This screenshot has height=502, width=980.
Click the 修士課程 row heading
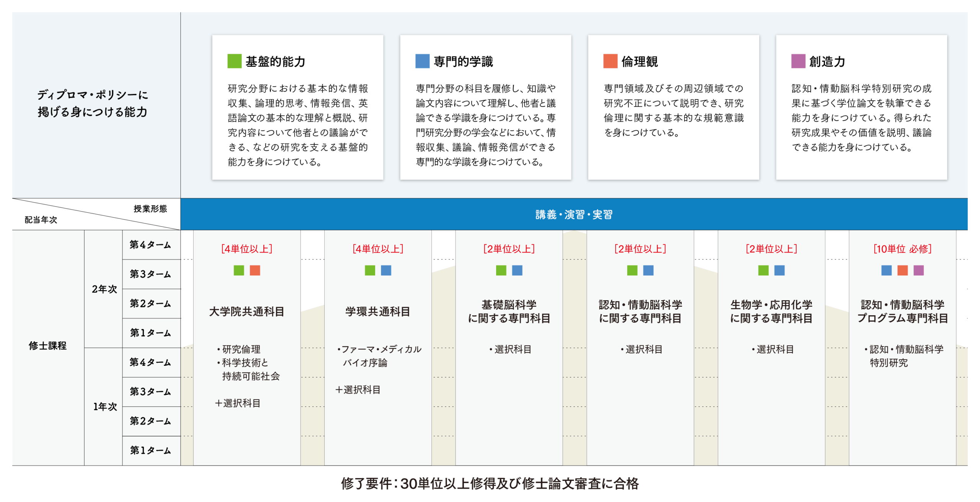[x=47, y=346]
